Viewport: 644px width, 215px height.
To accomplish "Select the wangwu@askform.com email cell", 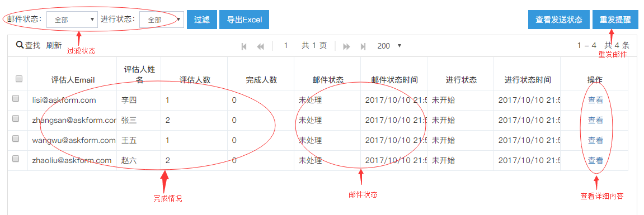I will click(x=72, y=140).
